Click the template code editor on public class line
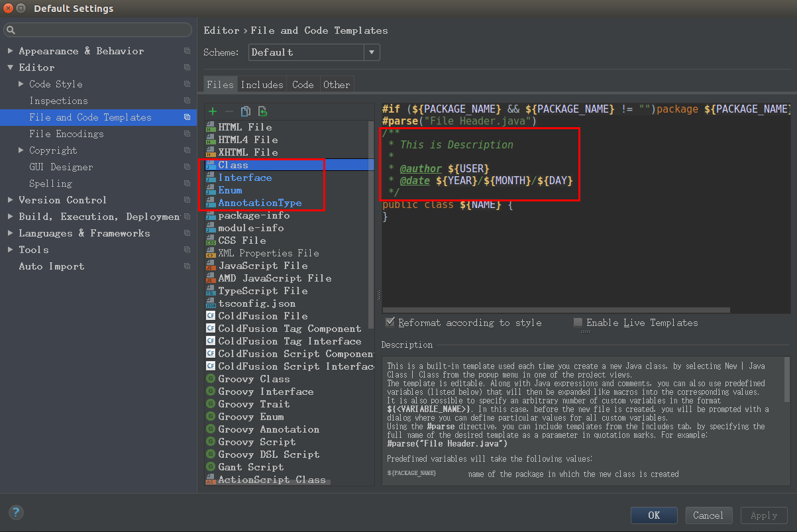 pos(448,204)
